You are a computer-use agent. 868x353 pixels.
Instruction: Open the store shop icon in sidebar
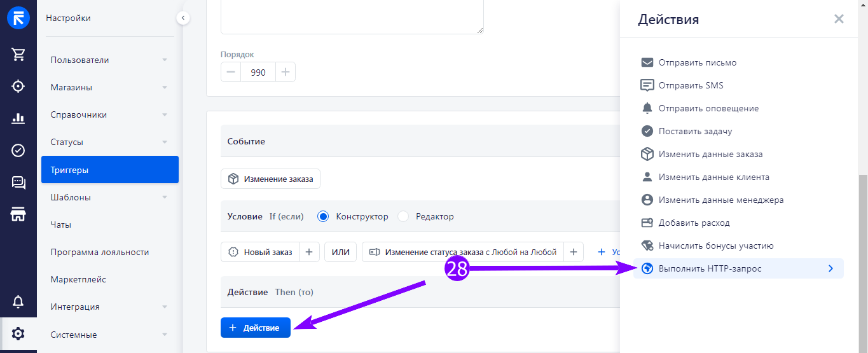[x=18, y=214]
